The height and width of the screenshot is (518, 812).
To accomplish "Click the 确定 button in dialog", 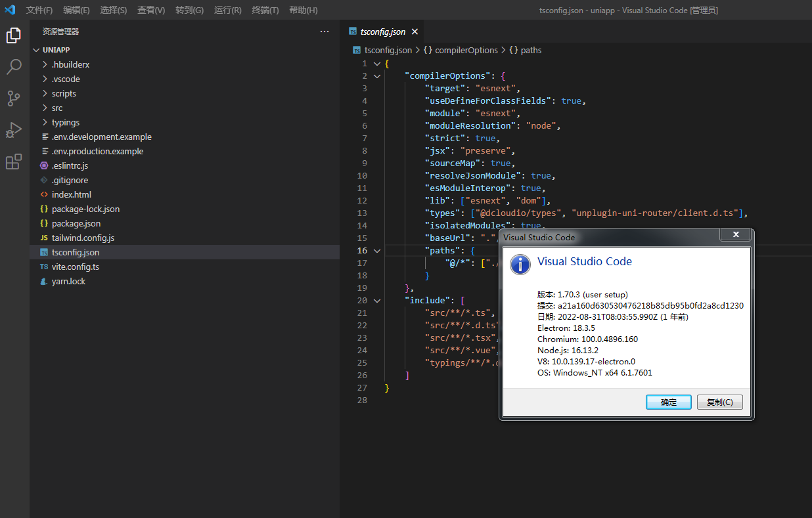I will click(x=668, y=402).
